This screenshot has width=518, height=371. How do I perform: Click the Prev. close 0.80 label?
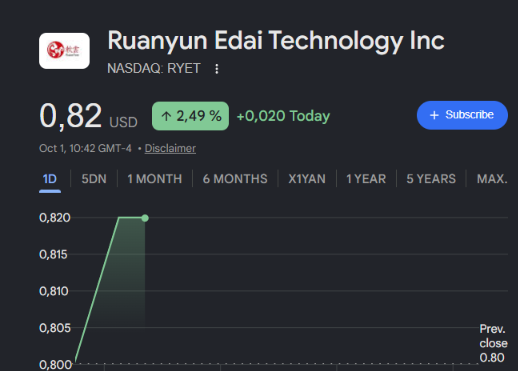493,343
